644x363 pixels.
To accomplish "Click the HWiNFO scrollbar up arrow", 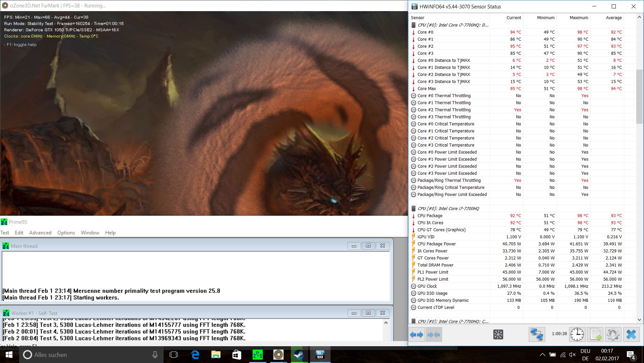I will pos(639,17).
